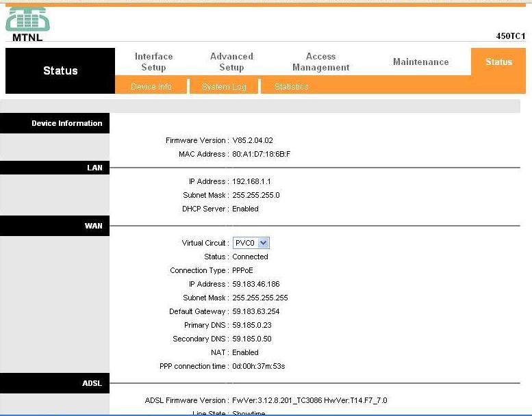Select firmware version V85.2.04.02 text
The height and width of the screenshot is (416, 532).
pyautogui.click(x=253, y=140)
